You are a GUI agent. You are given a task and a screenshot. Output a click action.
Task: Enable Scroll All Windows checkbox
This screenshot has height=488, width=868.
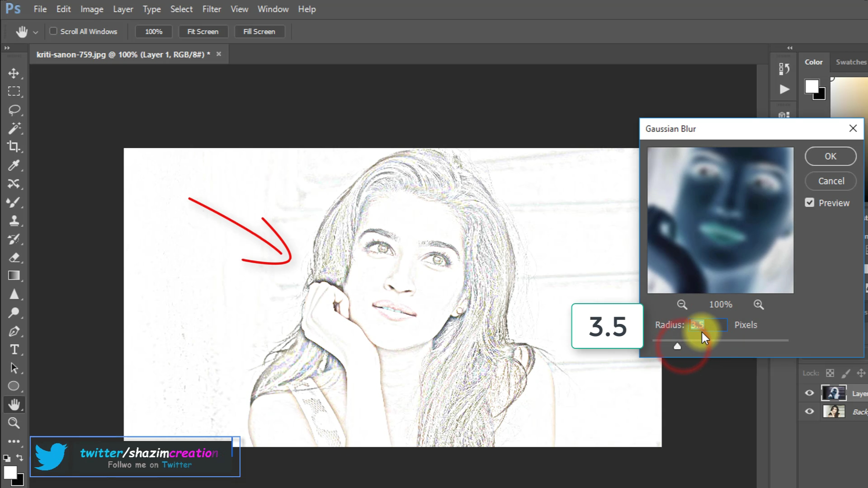[53, 31]
